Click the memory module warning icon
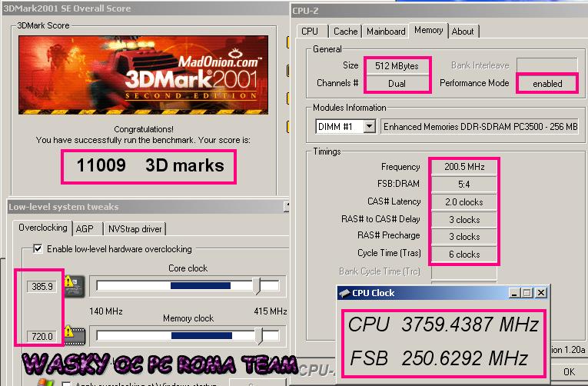588x386 pixels. [75, 335]
